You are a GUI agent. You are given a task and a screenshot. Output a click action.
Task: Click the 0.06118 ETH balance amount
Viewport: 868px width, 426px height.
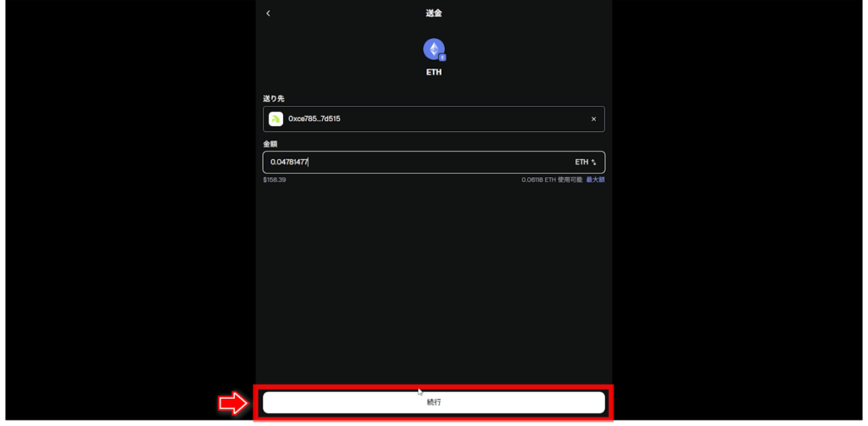coord(538,180)
